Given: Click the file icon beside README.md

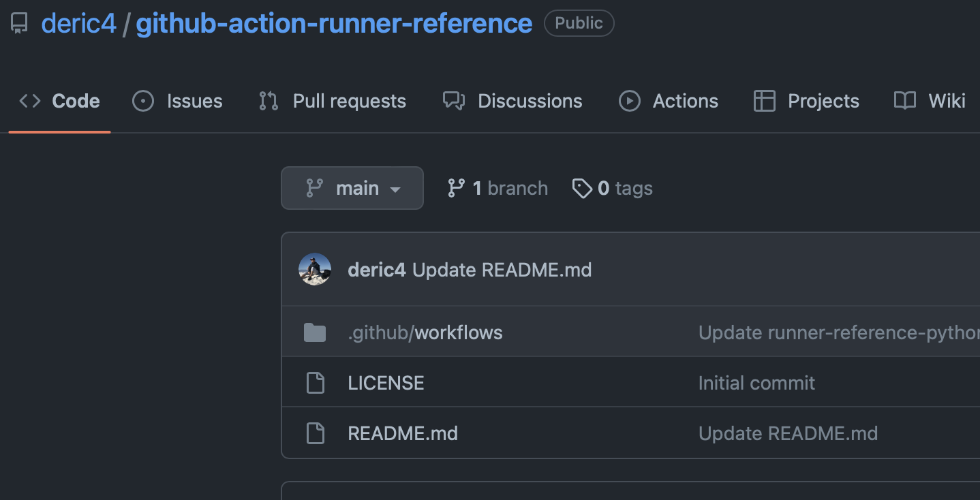Looking at the screenshot, I should 315,433.
